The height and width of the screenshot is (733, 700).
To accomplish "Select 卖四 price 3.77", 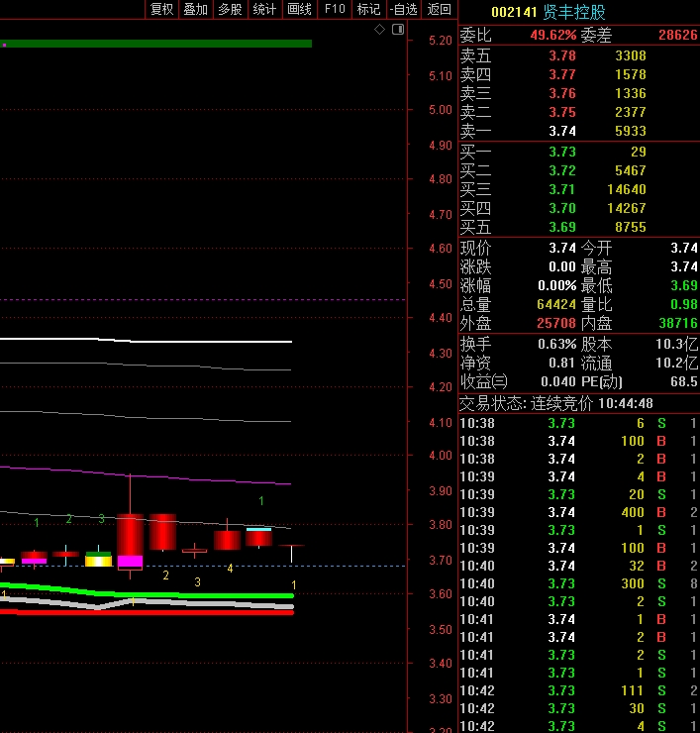I will click(562, 74).
